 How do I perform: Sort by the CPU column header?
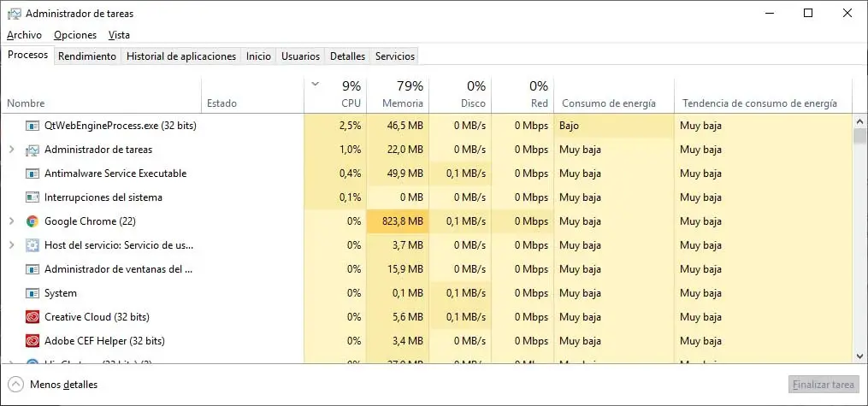(x=345, y=94)
